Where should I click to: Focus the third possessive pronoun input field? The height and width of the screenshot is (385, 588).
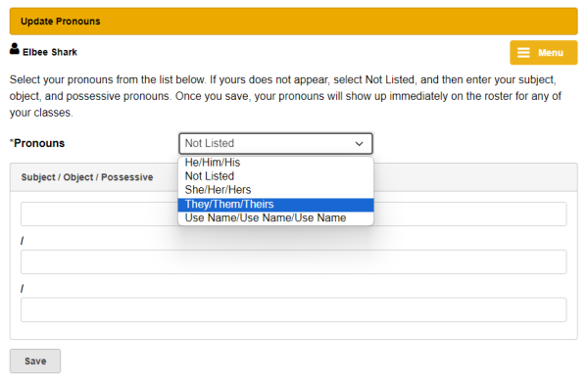[294, 310]
